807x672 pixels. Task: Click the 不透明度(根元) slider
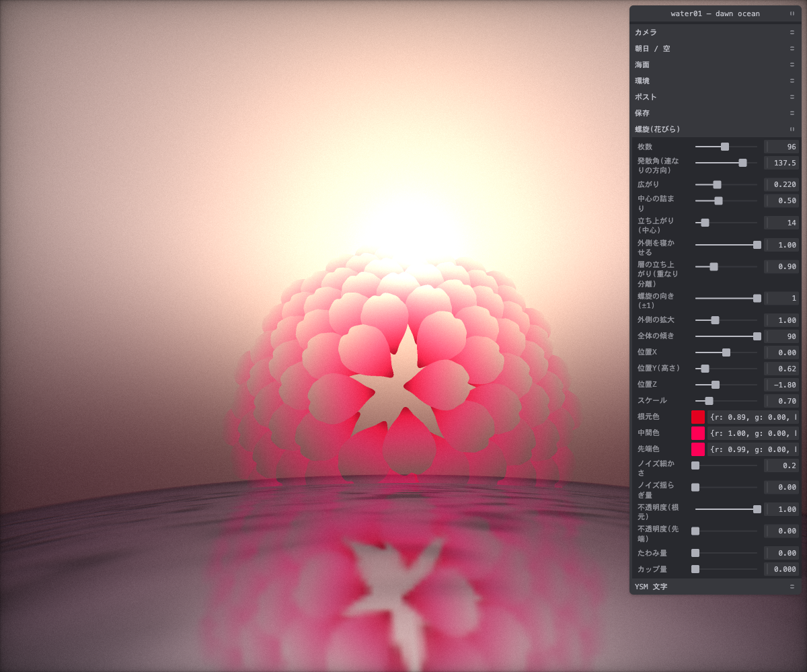tap(726, 509)
